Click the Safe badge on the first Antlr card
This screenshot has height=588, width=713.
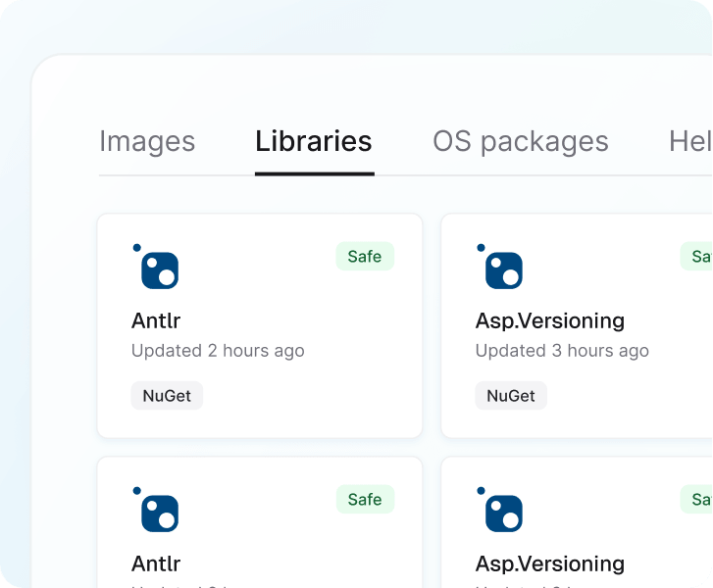click(x=365, y=257)
